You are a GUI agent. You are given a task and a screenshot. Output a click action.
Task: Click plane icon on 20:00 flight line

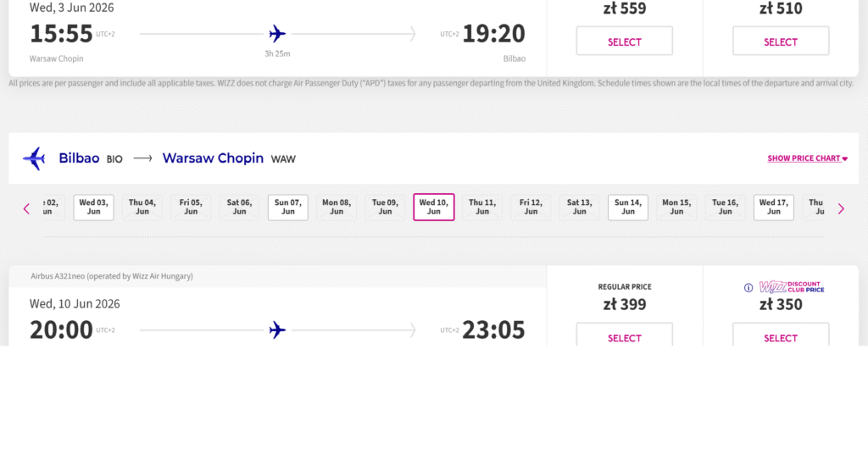click(277, 330)
